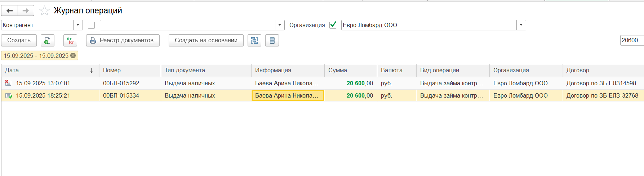This screenshot has width=644, height=176.
Task: Open the Контрагент filter type dropdown
Action: 78,25
